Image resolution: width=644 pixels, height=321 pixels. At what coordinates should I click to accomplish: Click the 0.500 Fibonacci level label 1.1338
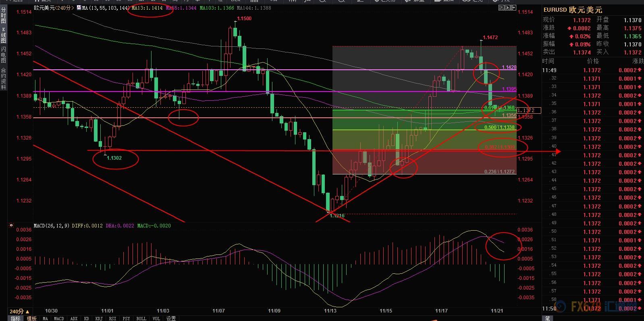pyautogui.click(x=500, y=127)
